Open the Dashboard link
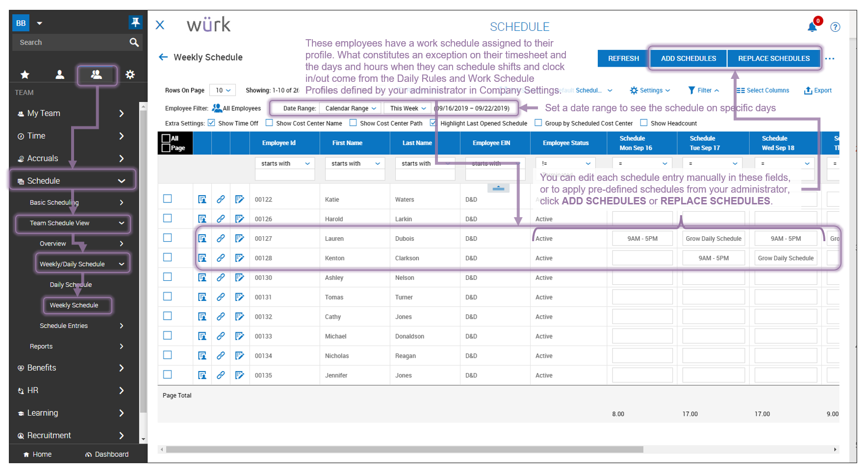The width and height of the screenshot is (868, 474). point(107,454)
